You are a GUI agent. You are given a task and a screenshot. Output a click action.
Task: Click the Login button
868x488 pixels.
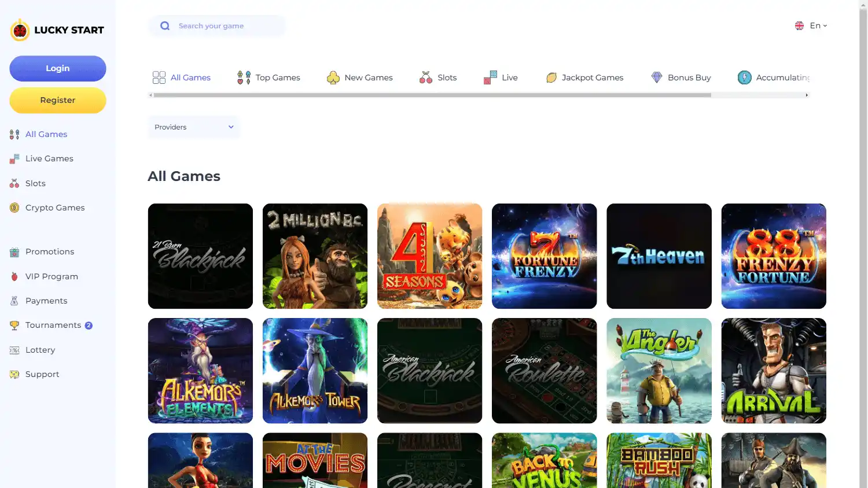[58, 68]
